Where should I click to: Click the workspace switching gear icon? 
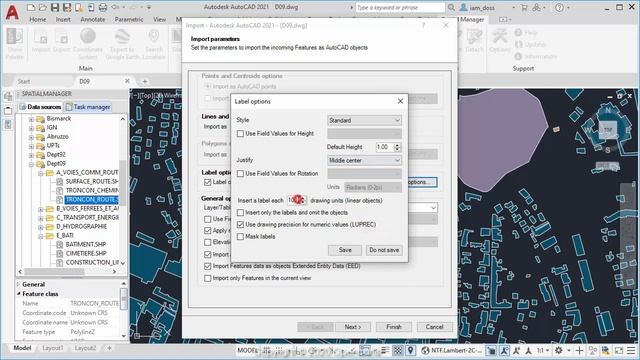click(558, 350)
